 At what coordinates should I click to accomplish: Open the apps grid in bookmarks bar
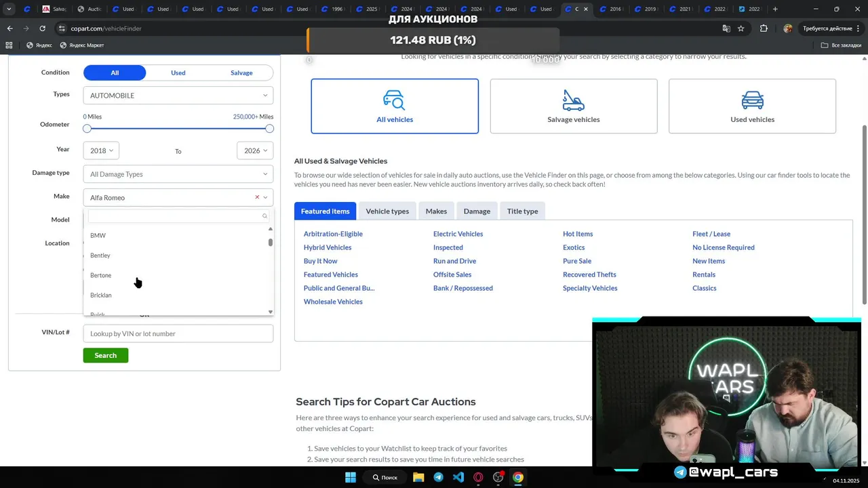(x=9, y=45)
